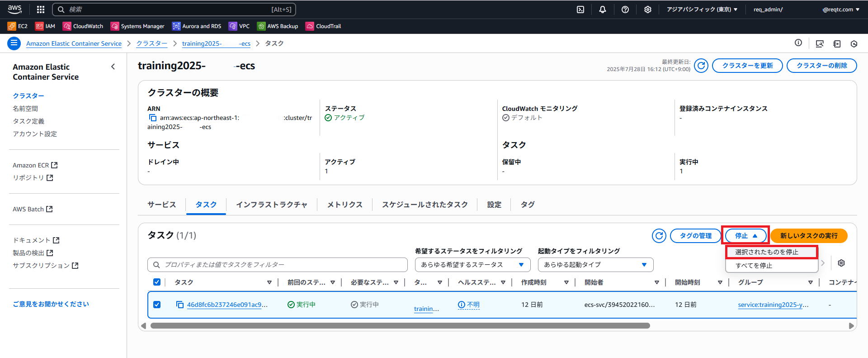This screenshot has width=868, height=358.
Task: Click 新しいタスクの実行 button
Action: [x=809, y=236]
